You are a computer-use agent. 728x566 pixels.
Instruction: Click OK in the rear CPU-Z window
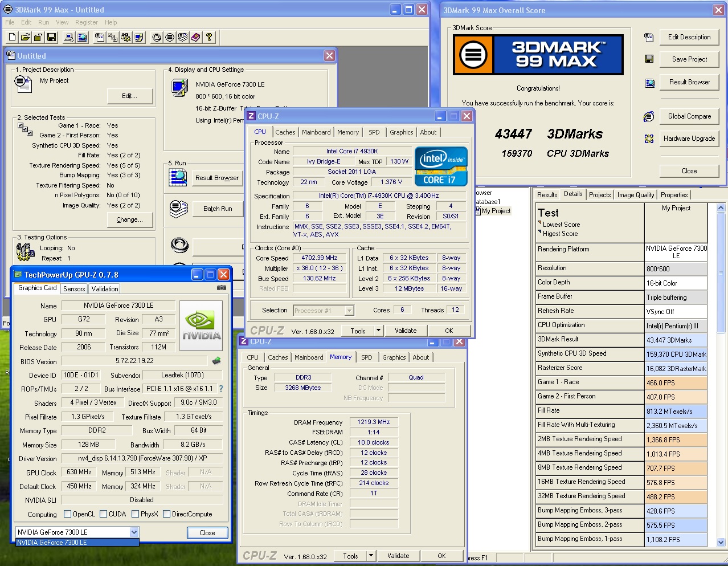[x=441, y=556]
